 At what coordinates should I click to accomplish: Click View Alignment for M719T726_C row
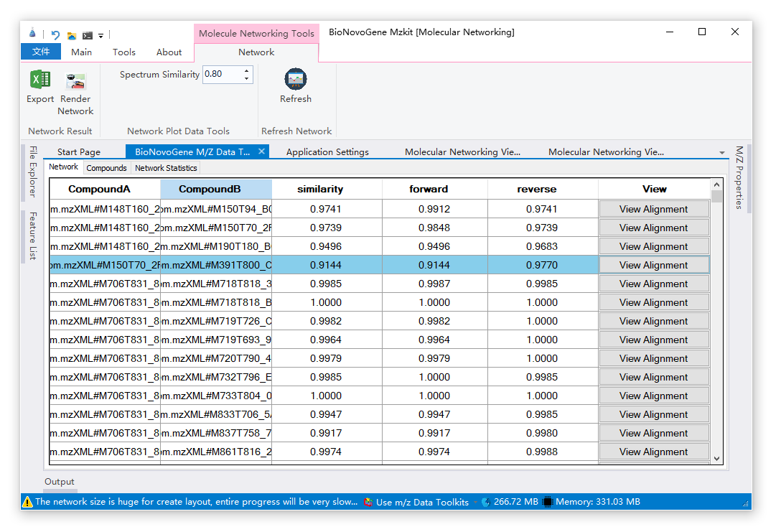(653, 322)
